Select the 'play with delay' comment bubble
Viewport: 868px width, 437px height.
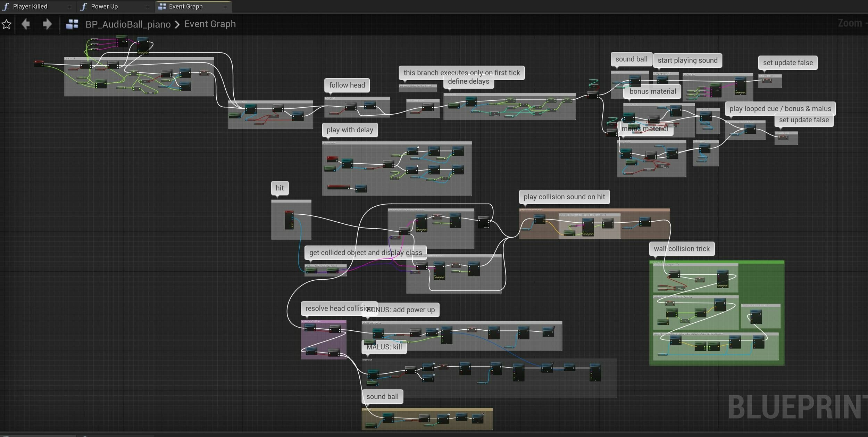tap(350, 130)
